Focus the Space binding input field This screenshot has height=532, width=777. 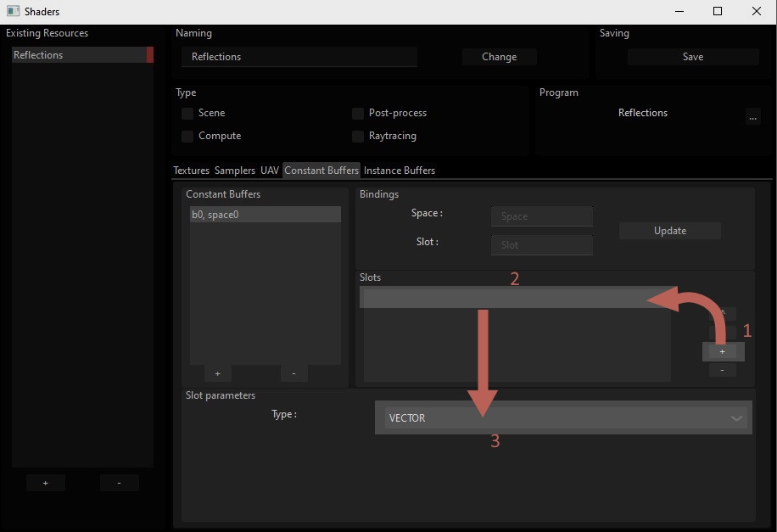click(542, 216)
